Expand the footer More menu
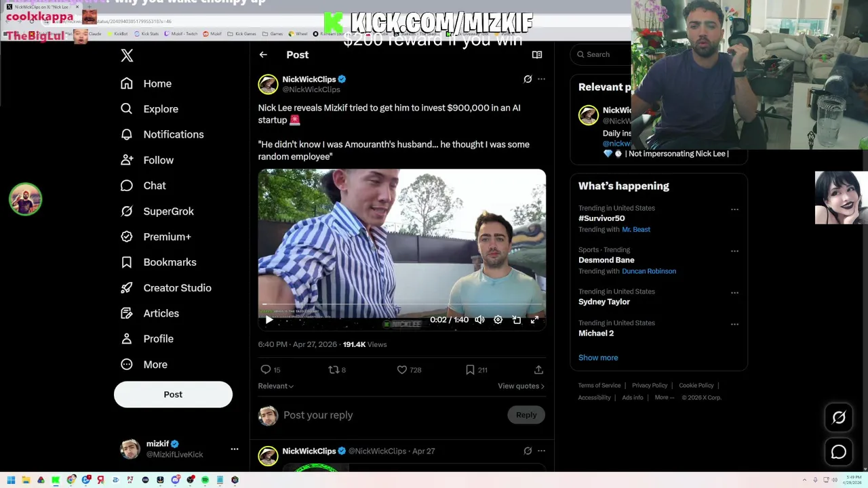This screenshot has width=868, height=488. click(x=665, y=398)
